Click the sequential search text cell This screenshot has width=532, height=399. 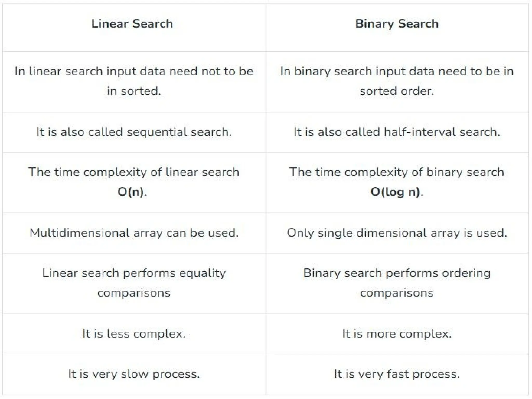click(134, 132)
